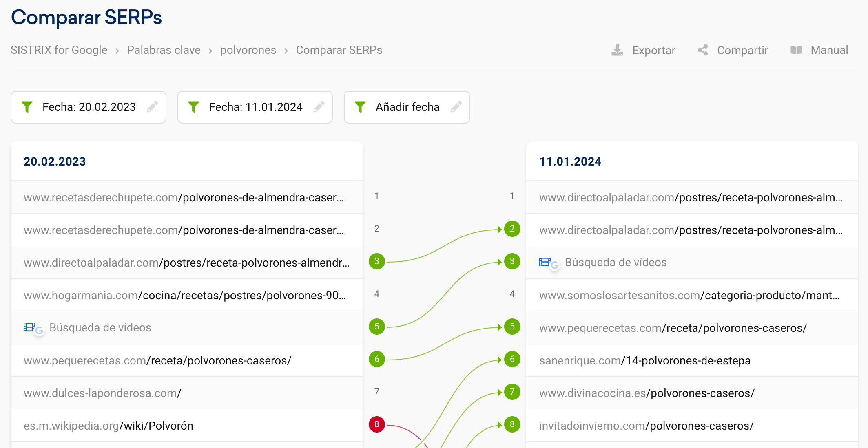Click green position 5 circle on left

pos(376,327)
